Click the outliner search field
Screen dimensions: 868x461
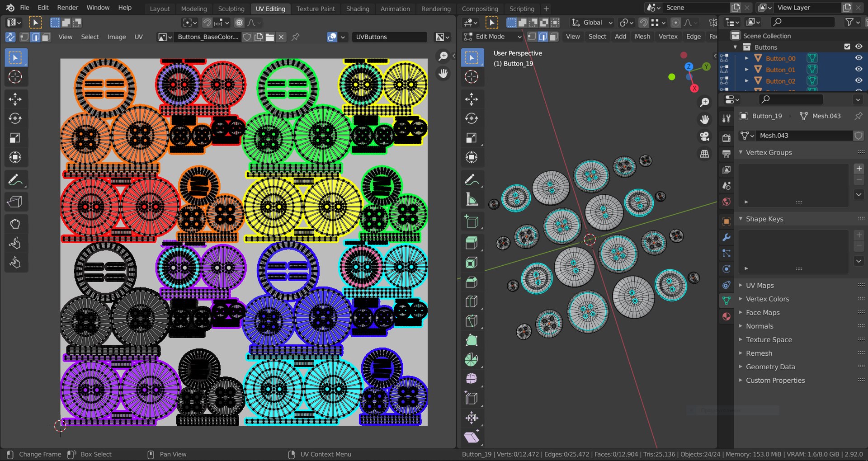coord(802,22)
